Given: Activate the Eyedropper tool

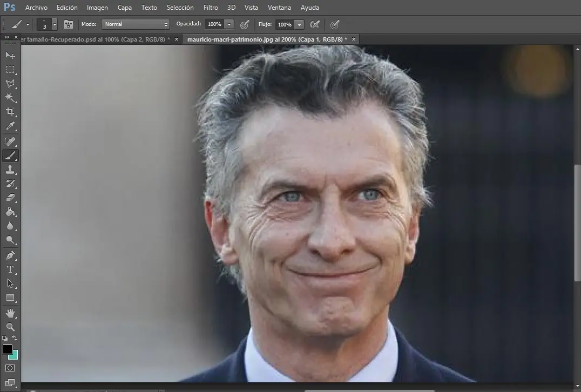Looking at the screenshot, I should (x=10, y=126).
